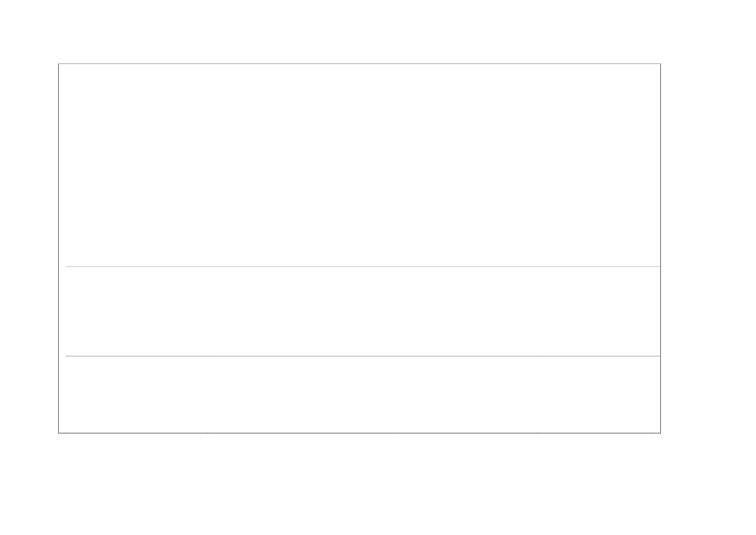Click the bottom-right corner of the box
756x535 pixels.
(660, 432)
